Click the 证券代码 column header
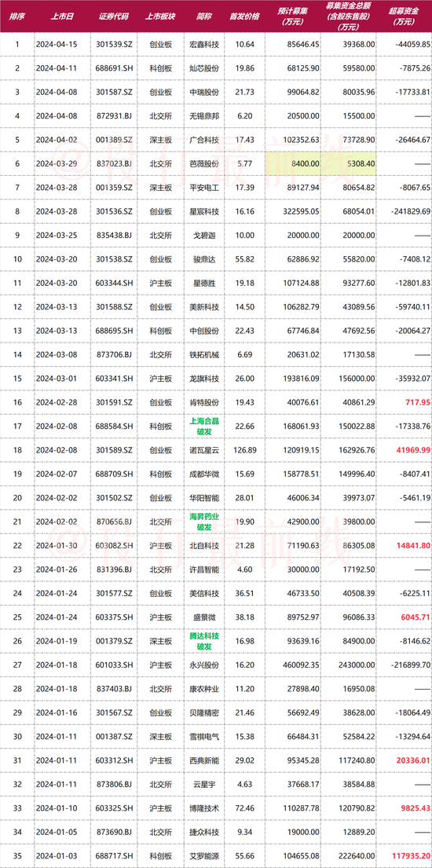Viewport: 432px width, 868px height. (114, 16)
